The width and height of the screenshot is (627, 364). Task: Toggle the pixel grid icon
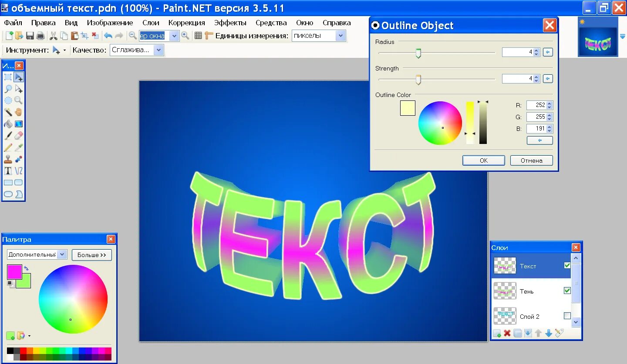pos(198,36)
